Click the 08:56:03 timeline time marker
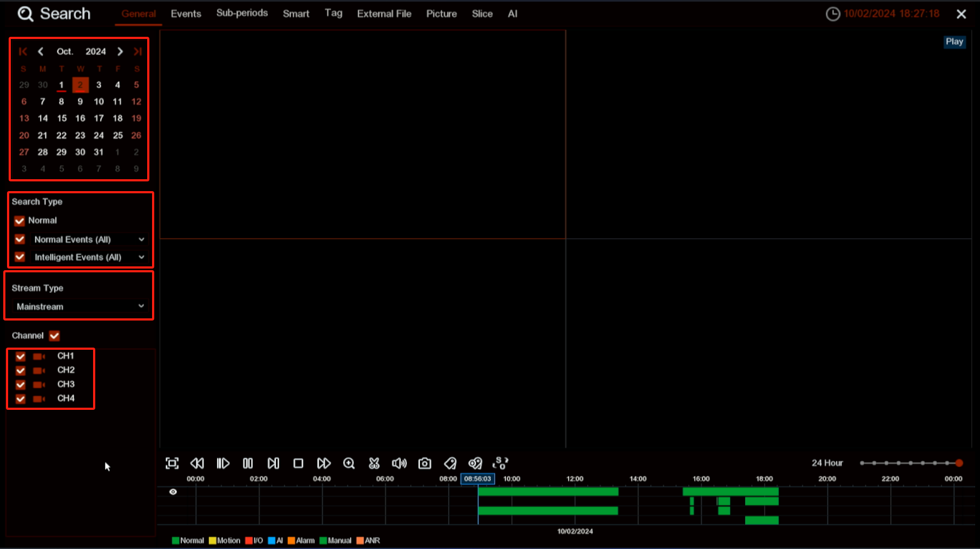This screenshot has width=980, height=549. pos(477,479)
